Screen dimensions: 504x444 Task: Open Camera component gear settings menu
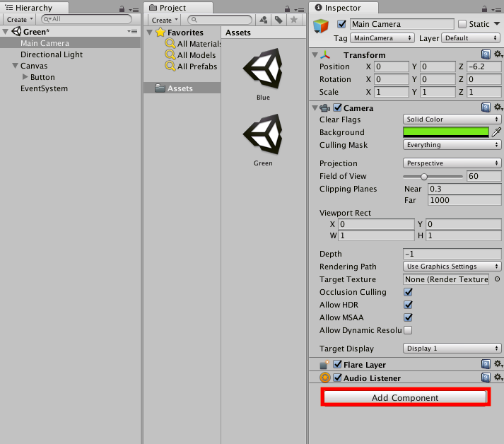[498, 107]
